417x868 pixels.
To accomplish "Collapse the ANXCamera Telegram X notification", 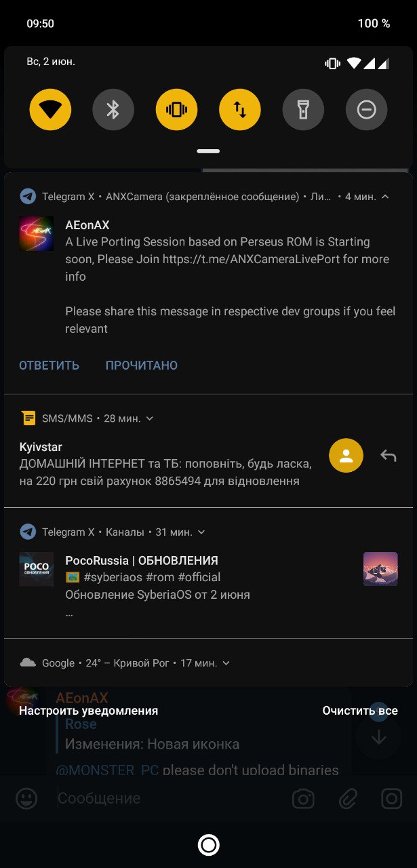I will tap(385, 197).
